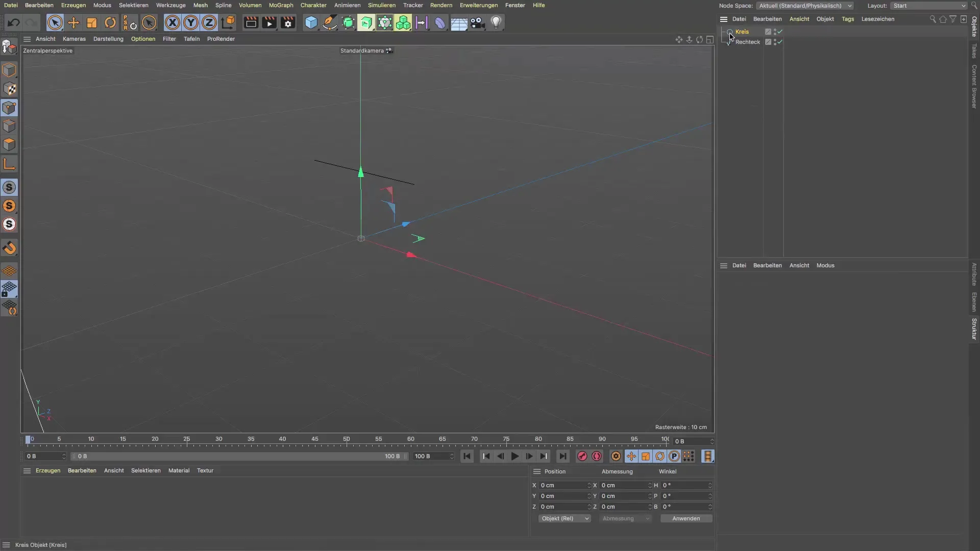The width and height of the screenshot is (980, 551).
Task: Select the Rotate tool
Action: (x=110, y=22)
